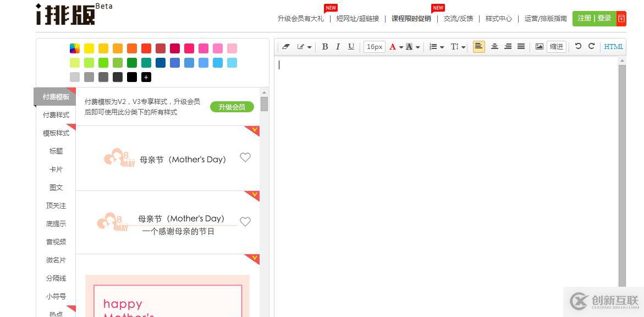Viewport: 644px width, 317px height.
Task: Open 升级会员有大礼 link
Action: pos(301,19)
